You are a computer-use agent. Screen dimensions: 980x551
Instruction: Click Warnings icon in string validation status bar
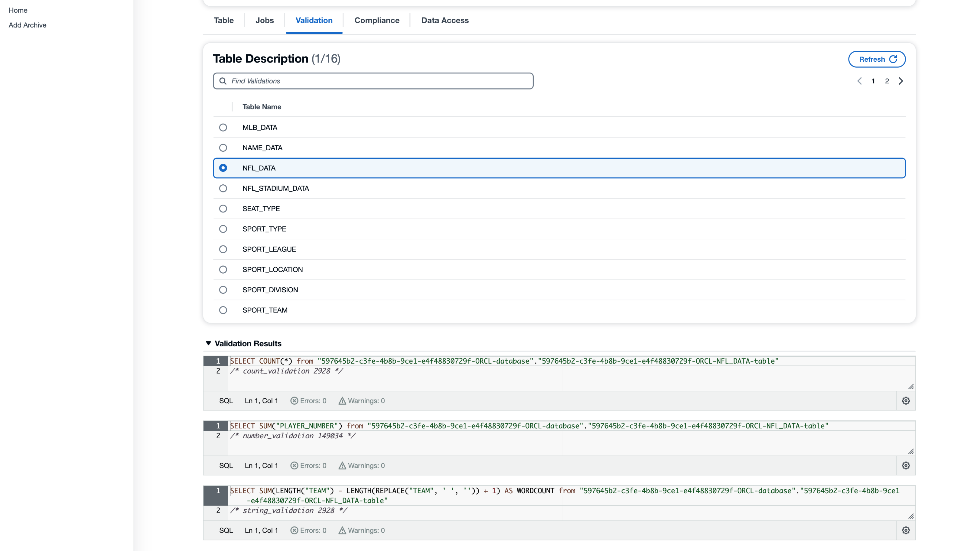coord(342,530)
